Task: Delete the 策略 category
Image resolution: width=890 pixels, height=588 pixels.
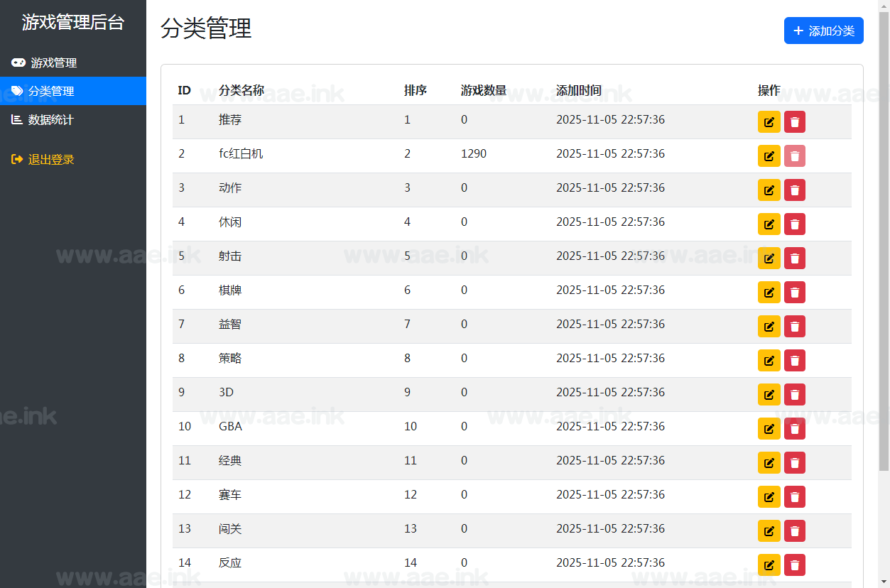Action: coord(794,360)
